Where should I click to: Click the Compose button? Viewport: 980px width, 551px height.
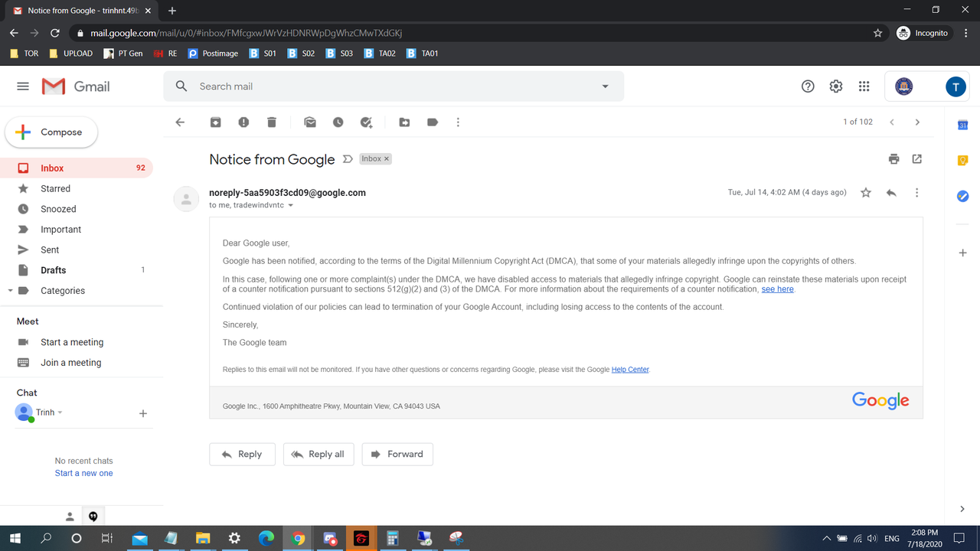51,132
